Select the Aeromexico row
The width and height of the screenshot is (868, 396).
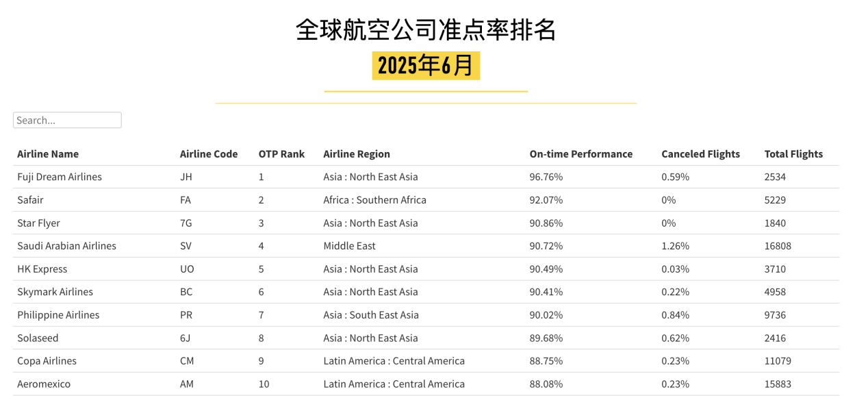pos(426,384)
